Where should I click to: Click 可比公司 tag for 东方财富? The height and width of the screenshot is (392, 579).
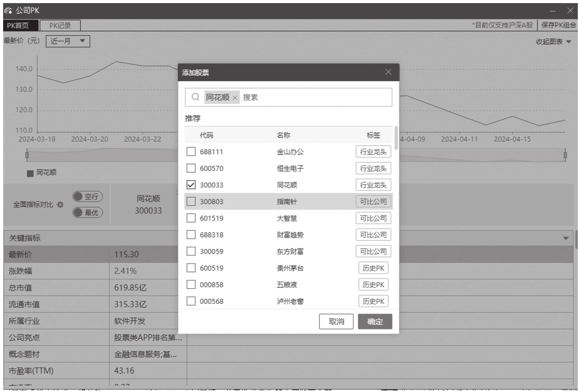point(373,251)
